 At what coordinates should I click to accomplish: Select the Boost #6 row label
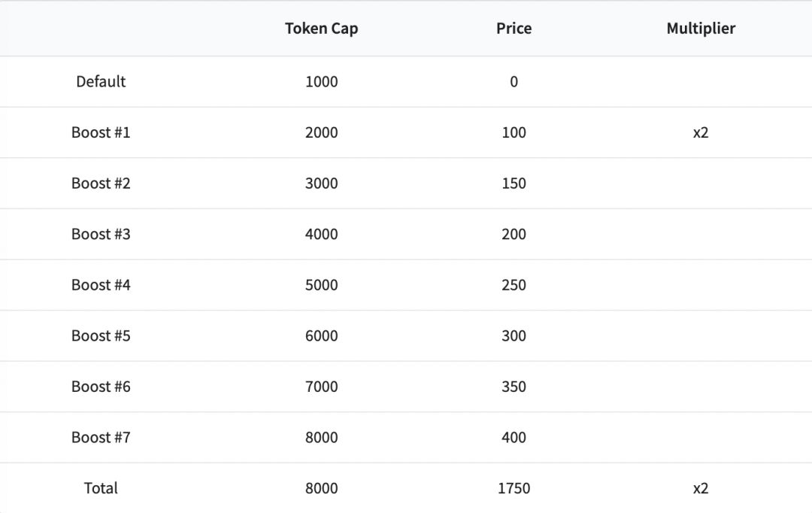101,387
